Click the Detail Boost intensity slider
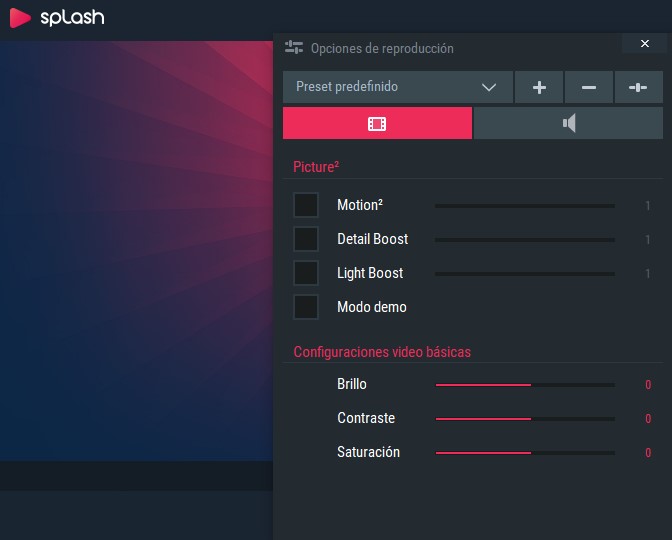The height and width of the screenshot is (540, 672). point(525,239)
